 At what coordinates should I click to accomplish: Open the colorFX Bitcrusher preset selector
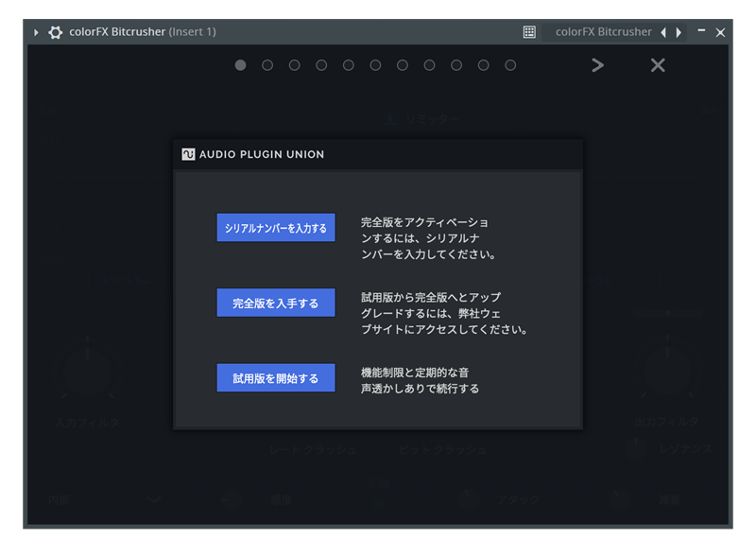pos(603,32)
